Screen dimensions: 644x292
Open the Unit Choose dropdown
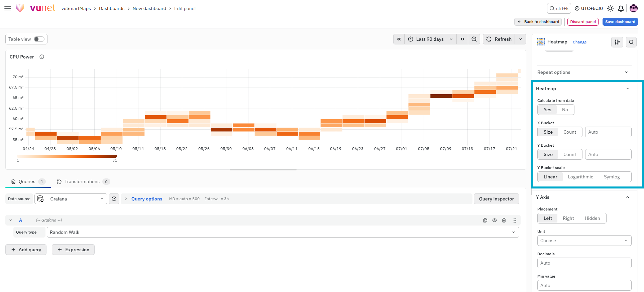584,241
